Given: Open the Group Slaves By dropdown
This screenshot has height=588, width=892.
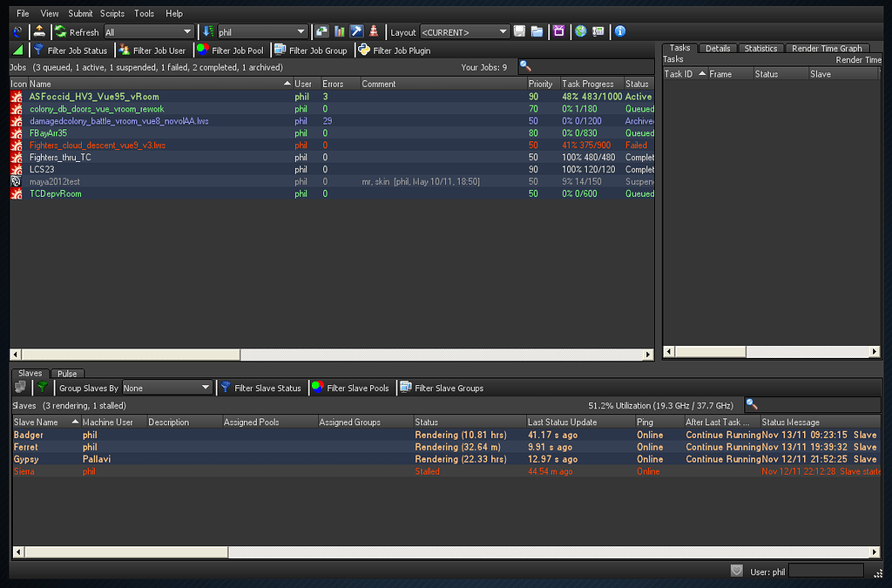Looking at the screenshot, I should click(x=166, y=387).
